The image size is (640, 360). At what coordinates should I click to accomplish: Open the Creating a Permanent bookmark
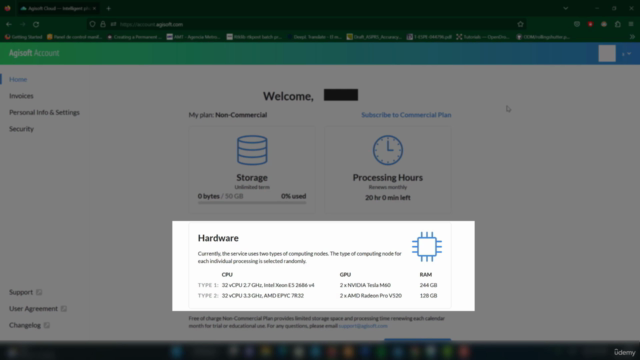click(134, 37)
